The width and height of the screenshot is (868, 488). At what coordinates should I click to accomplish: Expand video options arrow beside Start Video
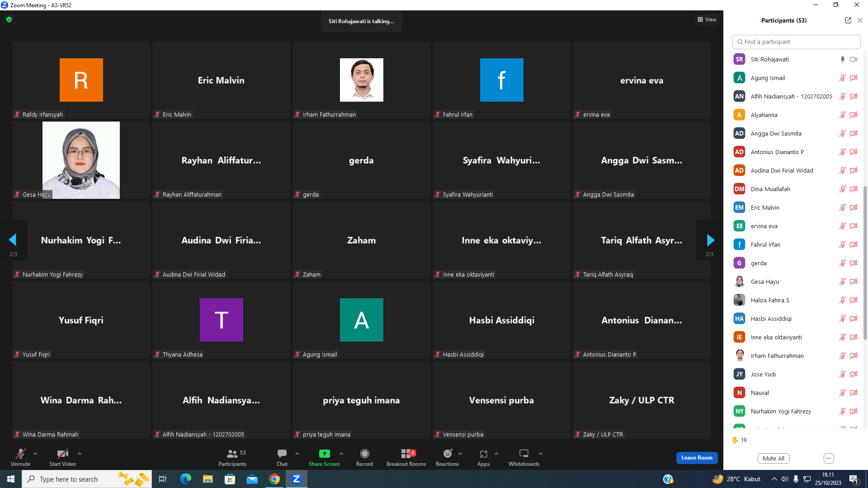[x=80, y=454]
